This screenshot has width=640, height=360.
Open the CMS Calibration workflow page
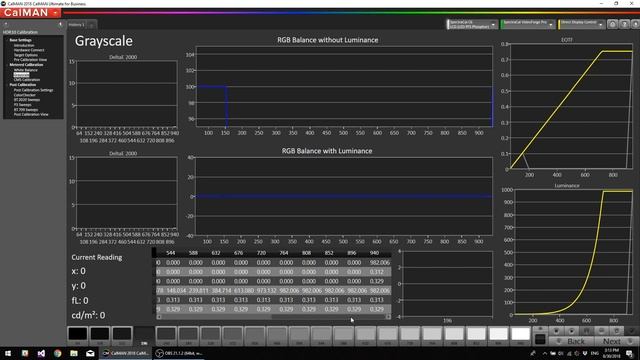pyautogui.click(x=27, y=80)
